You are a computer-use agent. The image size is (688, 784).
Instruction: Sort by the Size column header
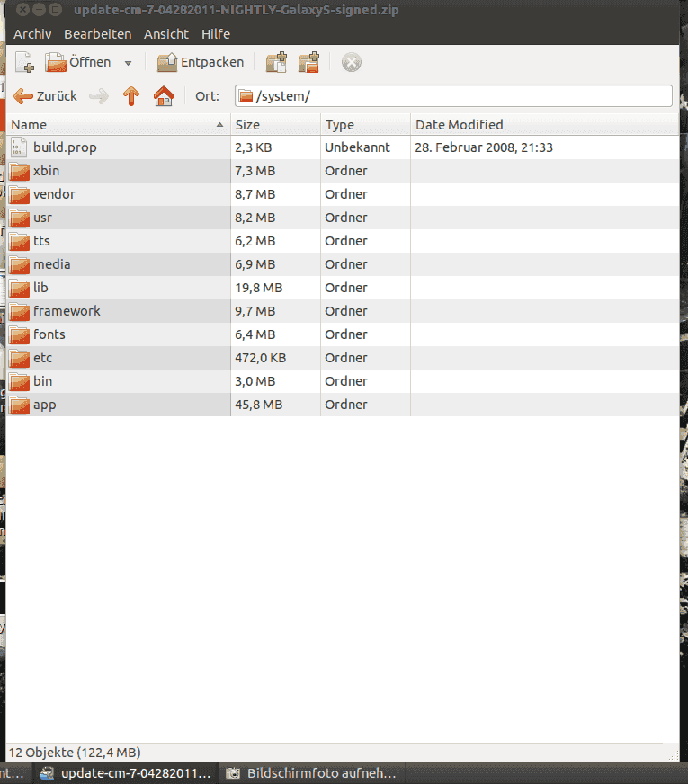[275, 124]
